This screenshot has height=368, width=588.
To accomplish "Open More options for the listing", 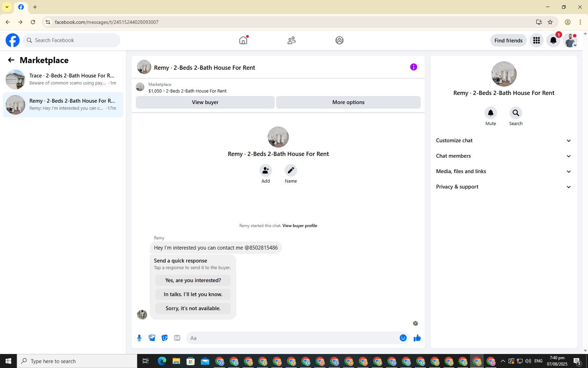I will click(348, 102).
